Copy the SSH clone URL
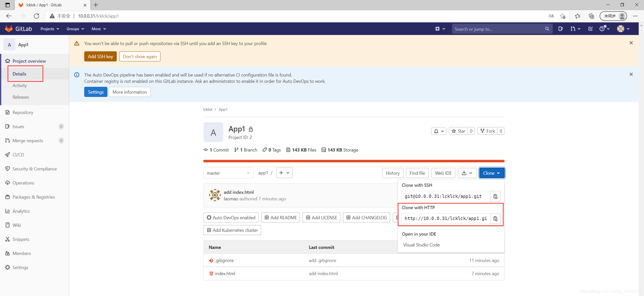Screen dimensions: 644x296 point(495,196)
